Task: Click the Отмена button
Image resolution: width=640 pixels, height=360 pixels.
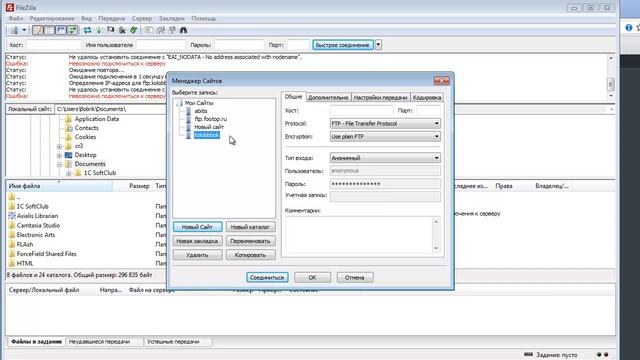Action: [354, 278]
